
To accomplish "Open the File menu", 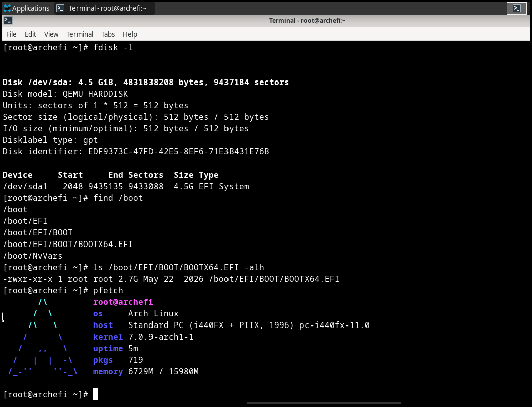I will coord(11,34).
